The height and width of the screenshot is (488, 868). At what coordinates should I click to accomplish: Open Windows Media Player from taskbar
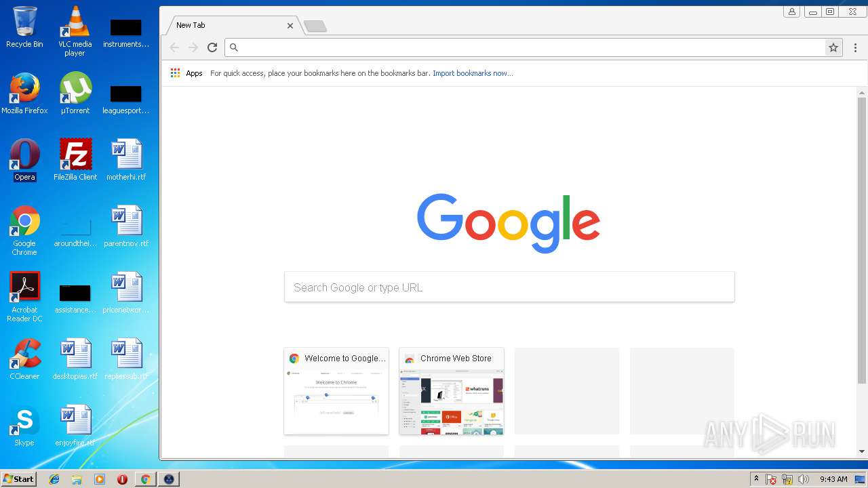pos(99,479)
